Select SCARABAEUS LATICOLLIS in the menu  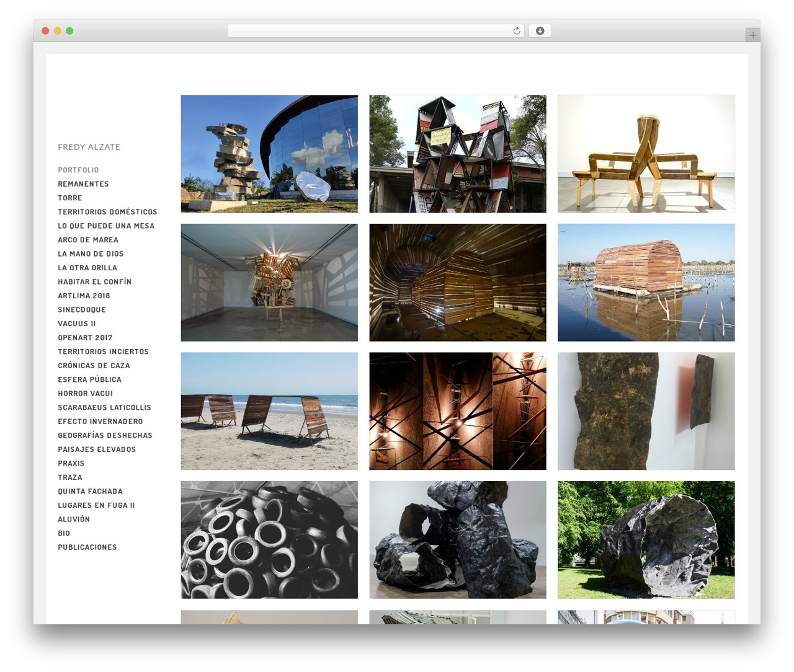[104, 407]
